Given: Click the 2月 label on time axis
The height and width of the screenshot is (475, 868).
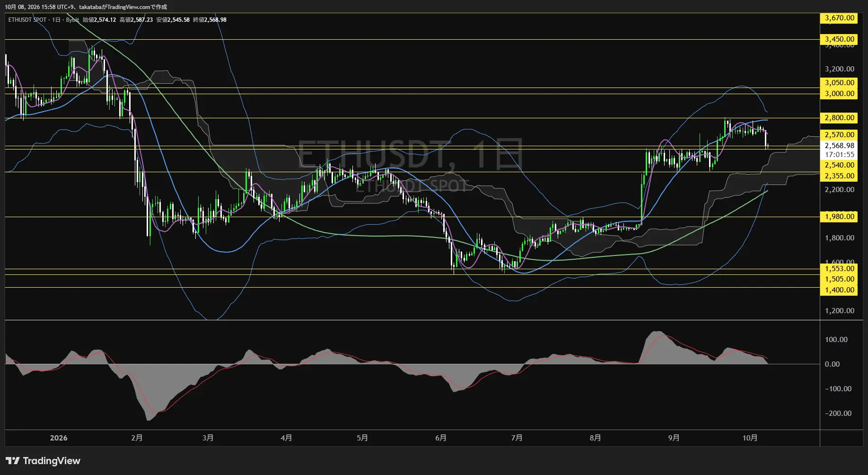Looking at the screenshot, I should click(x=137, y=438).
